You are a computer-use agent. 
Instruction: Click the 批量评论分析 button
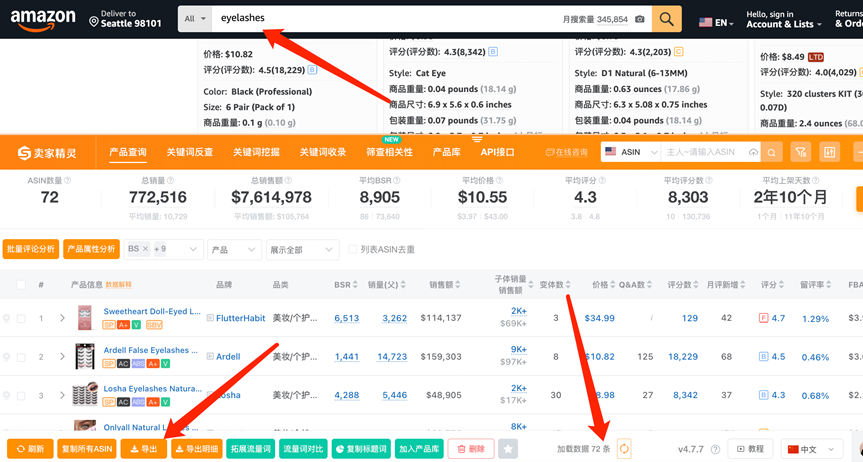coord(31,249)
